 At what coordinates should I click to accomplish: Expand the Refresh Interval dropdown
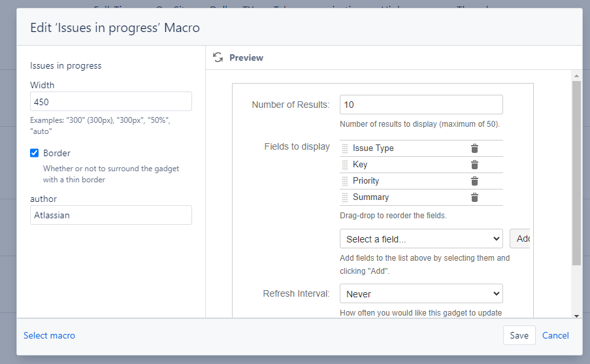pos(421,293)
